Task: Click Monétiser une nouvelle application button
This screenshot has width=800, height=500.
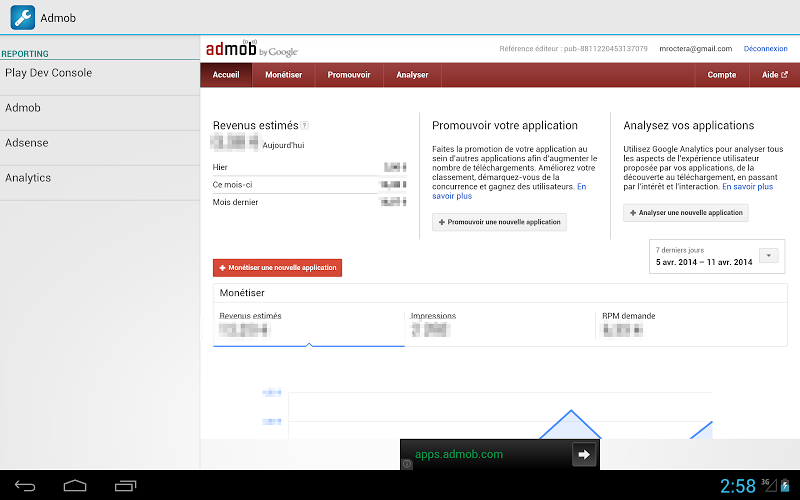Action: click(277, 268)
